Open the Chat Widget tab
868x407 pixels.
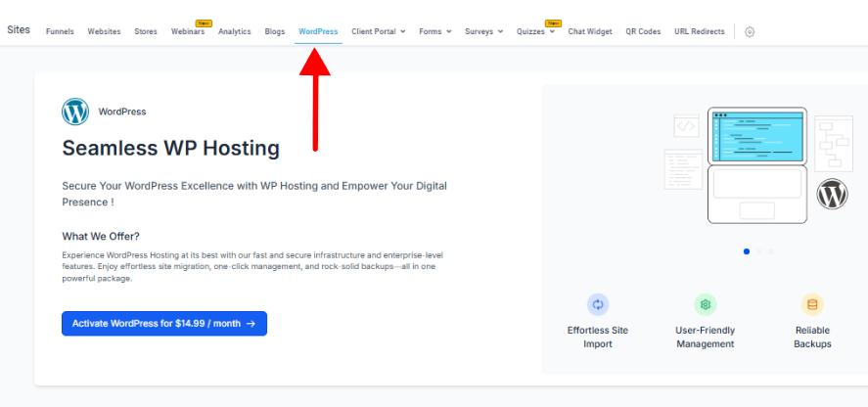[590, 31]
